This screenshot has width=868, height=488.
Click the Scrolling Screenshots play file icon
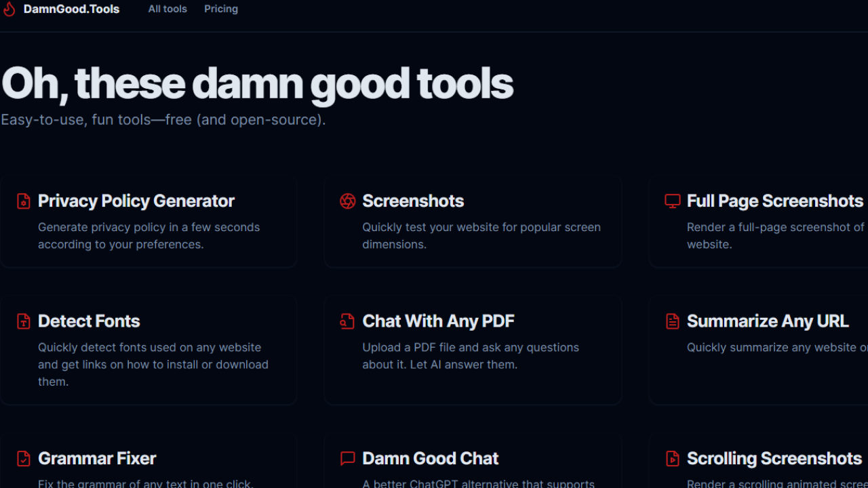coord(673,459)
